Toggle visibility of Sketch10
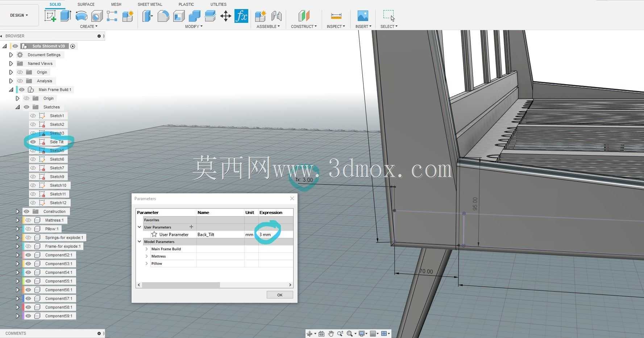The image size is (644, 338). click(x=33, y=185)
